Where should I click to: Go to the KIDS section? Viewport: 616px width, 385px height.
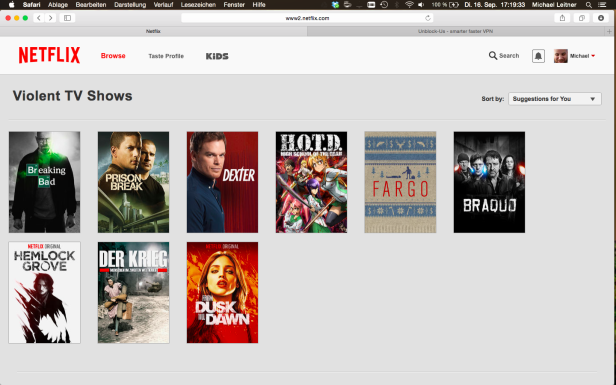coord(217,56)
